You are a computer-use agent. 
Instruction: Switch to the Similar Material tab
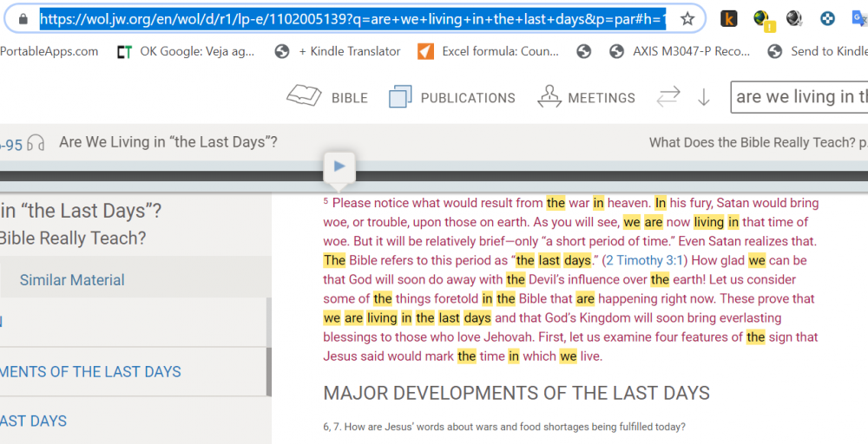pos(72,280)
